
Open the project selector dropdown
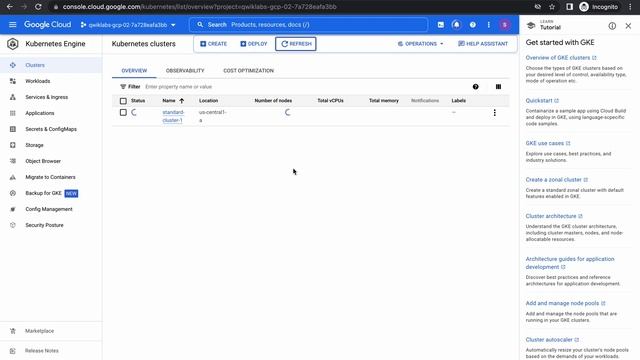click(128, 25)
